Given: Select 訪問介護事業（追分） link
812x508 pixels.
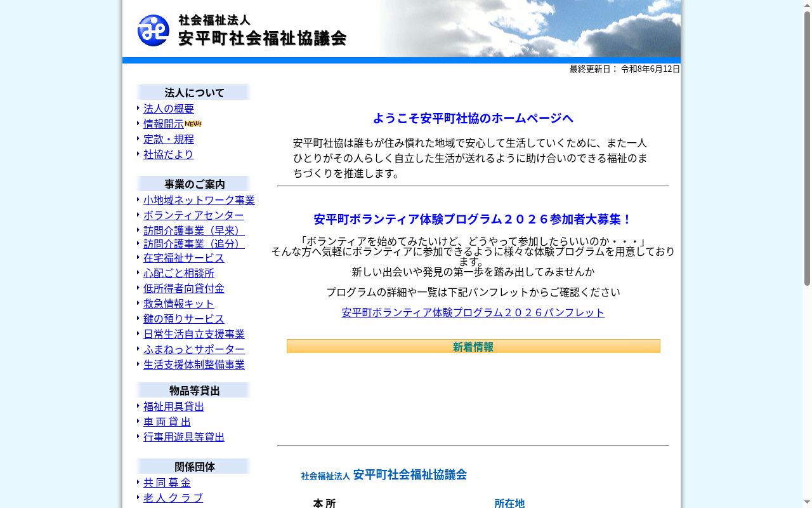Looking at the screenshot, I should tap(194, 244).
